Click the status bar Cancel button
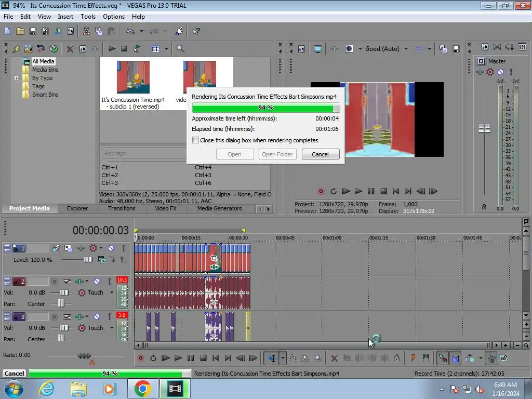Viewport: 532px width, 399px height. point(14,374)
